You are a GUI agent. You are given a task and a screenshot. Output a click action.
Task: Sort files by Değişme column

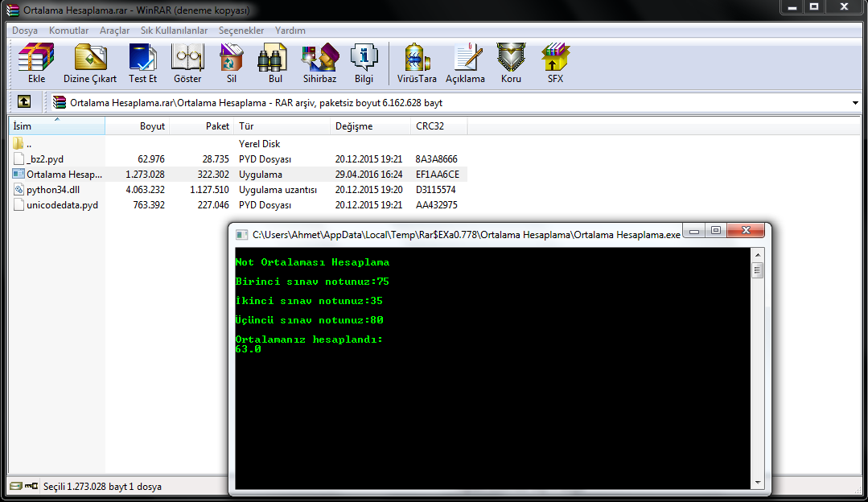point(370,126)
